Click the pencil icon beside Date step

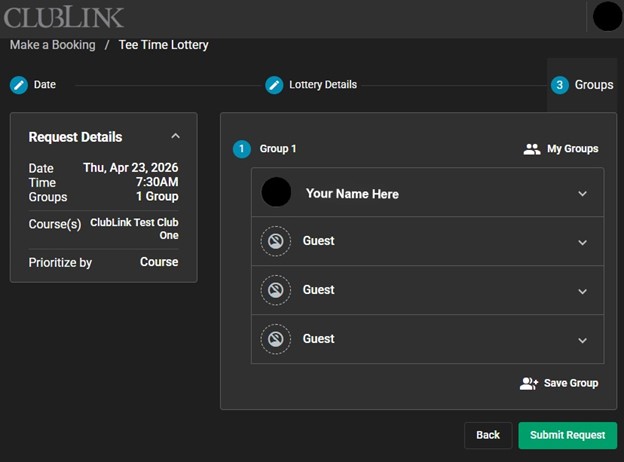[19, 85]
